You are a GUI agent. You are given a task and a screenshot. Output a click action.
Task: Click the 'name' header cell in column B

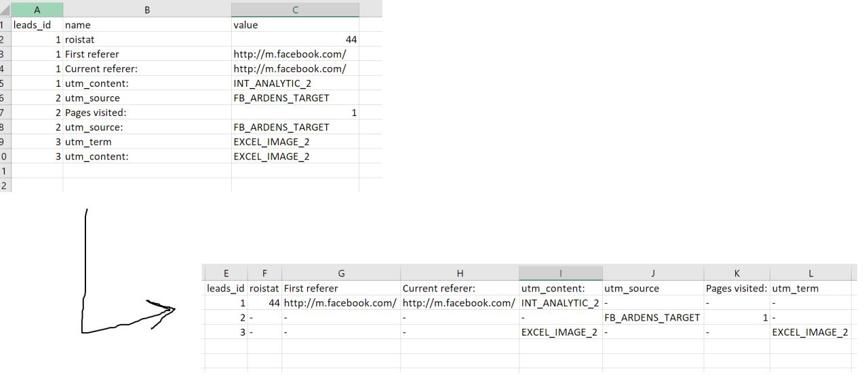tap(147, 25)
